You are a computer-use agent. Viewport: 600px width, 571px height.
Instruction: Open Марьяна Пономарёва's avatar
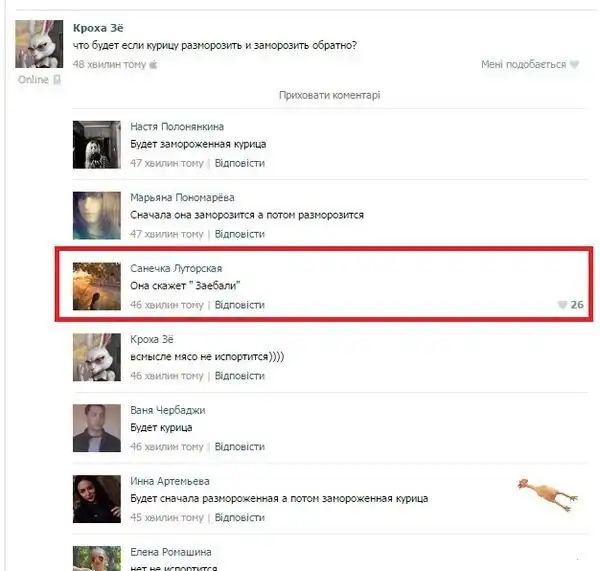pos(97,215)
